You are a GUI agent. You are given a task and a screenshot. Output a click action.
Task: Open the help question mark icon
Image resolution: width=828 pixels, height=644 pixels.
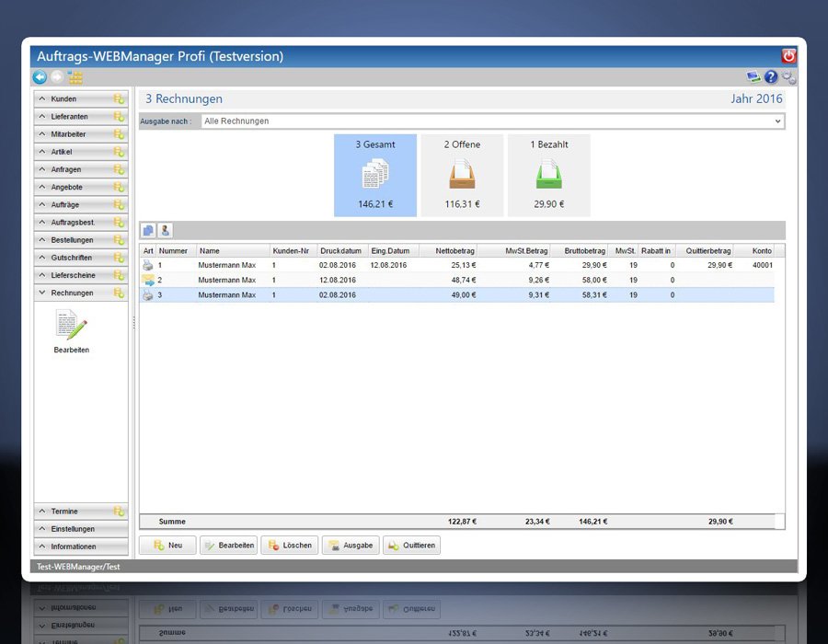pyautogui.click(x=771, y=77)
